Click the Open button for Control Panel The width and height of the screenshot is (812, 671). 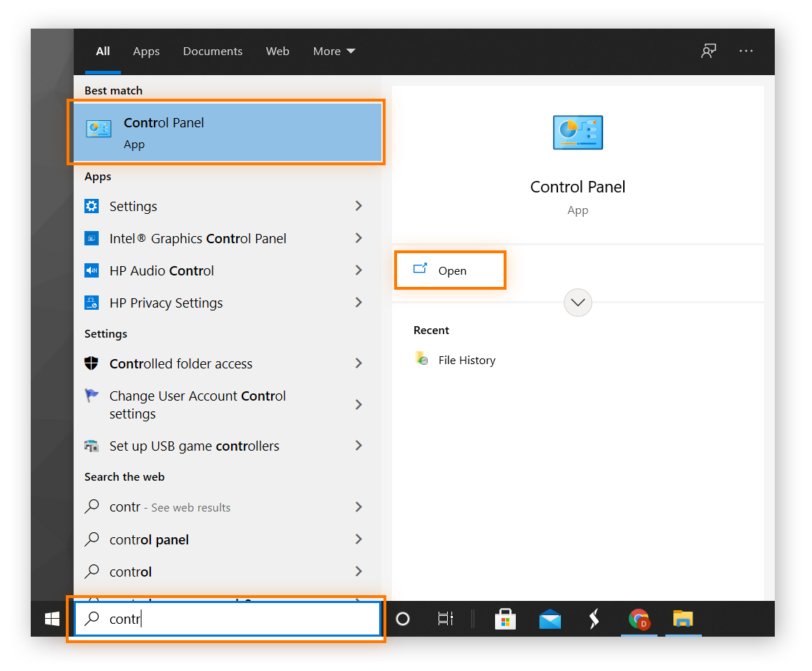[450, 270]
